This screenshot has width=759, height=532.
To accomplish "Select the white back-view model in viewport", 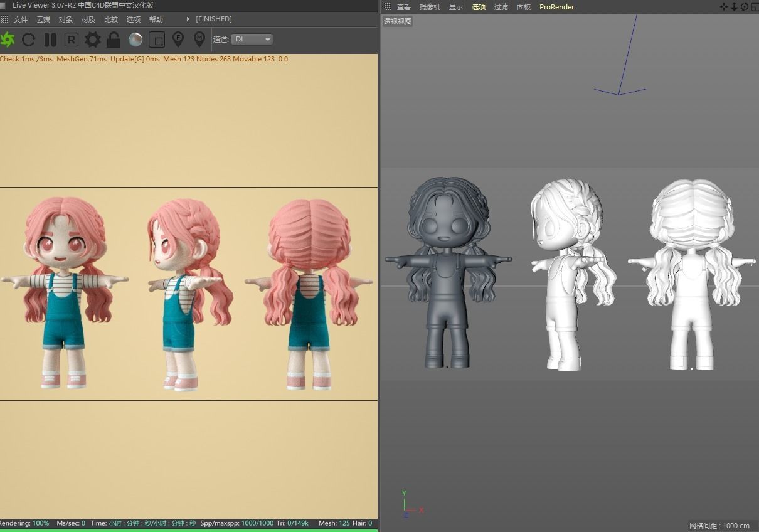I will [693, 276].
